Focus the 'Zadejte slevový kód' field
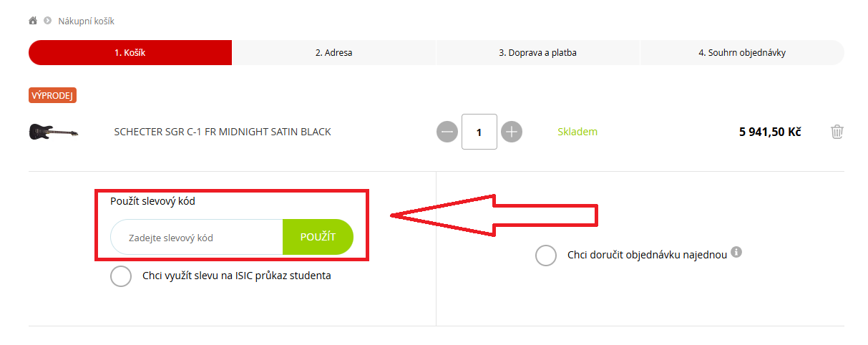The image size is (868, 345). [x=197, y=237]
